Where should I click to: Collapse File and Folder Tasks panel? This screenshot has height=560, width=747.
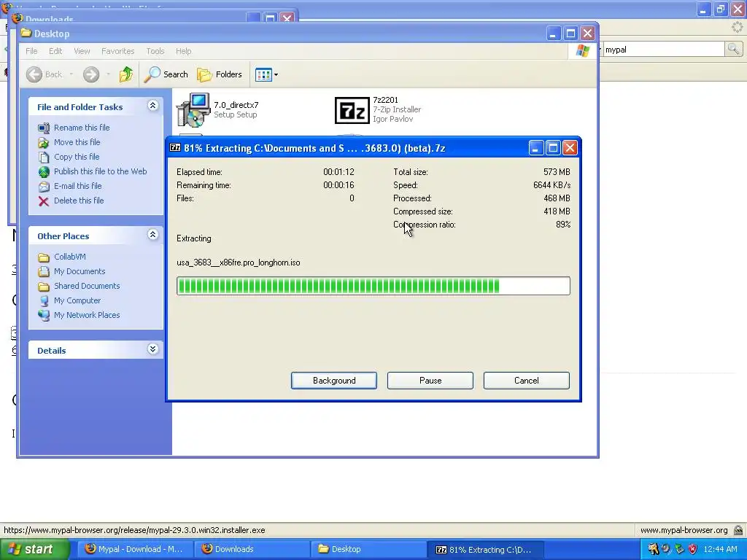(152, 106)
